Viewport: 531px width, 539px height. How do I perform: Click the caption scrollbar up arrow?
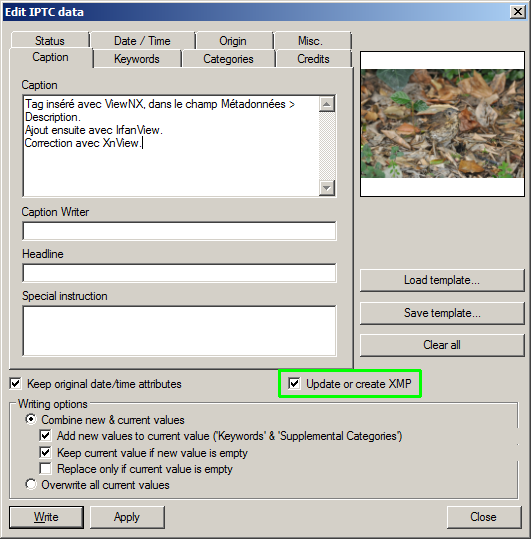pyautogui.click(x=327, y=104)
